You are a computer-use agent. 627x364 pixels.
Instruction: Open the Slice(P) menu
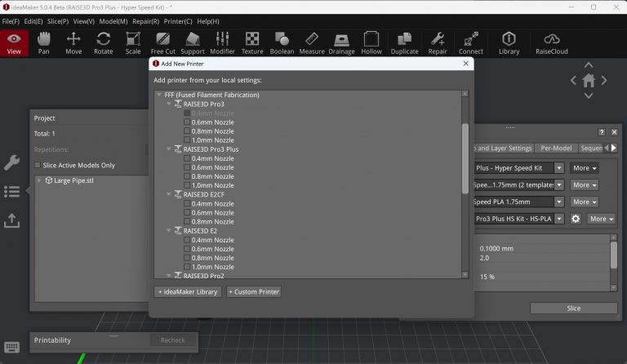click(58, 21)
